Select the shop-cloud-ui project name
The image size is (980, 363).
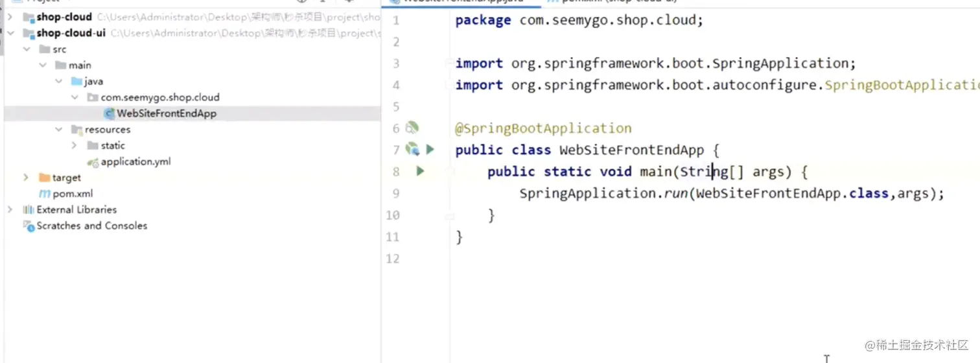point(71,33)
